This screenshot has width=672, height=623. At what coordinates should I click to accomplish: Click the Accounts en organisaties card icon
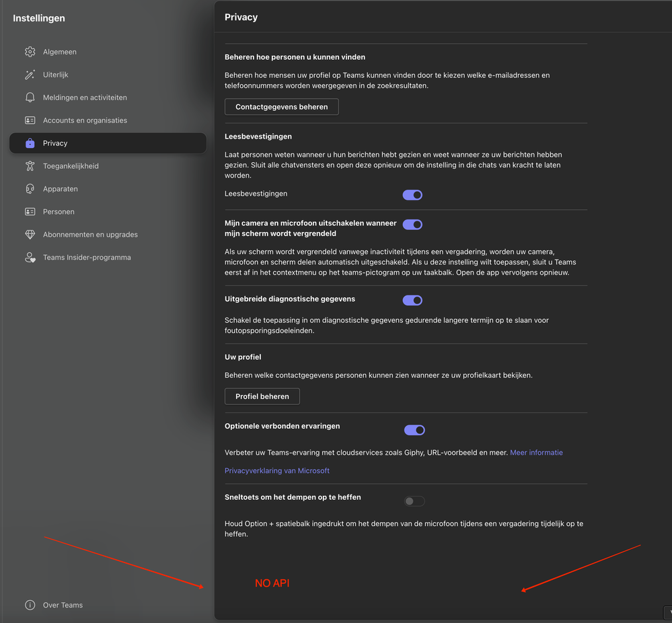click(30, 120)
